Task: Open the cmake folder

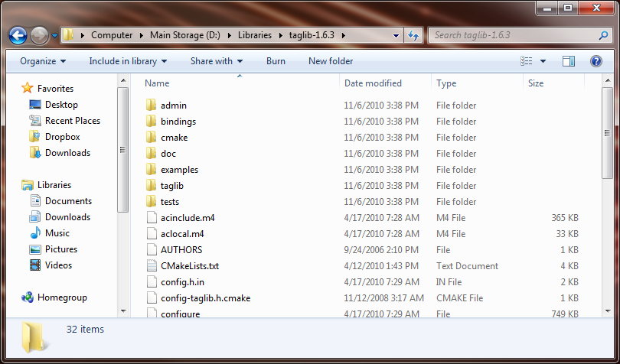Action: [x=174, y=138]
